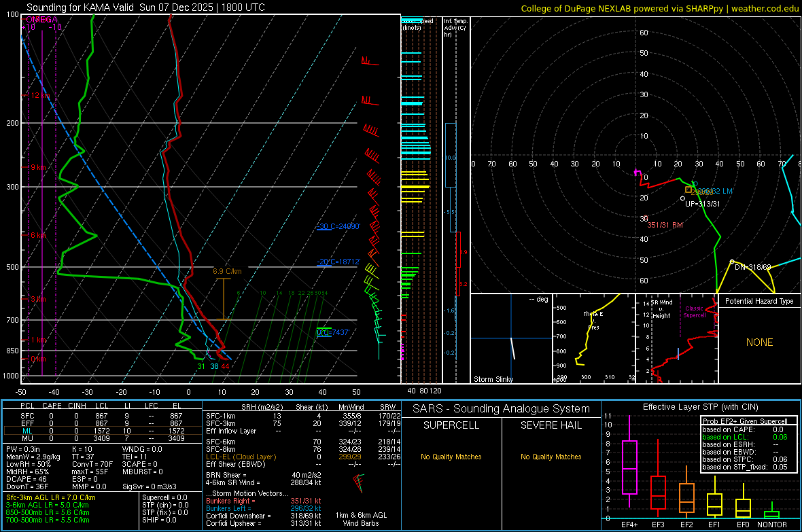
Task: Open the Theta-E v. Pres inset
Action: click(593, 338)
